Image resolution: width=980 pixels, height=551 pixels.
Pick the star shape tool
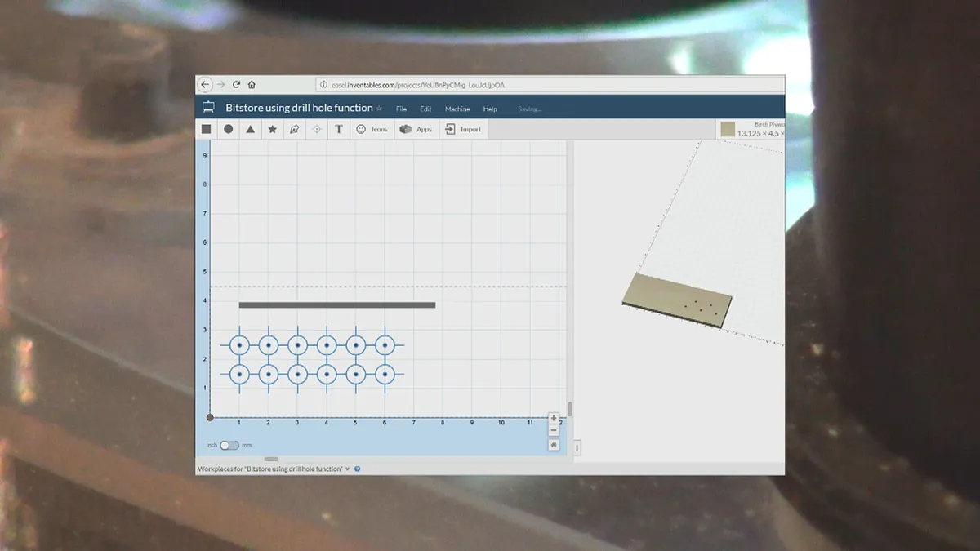coord(273,129)
